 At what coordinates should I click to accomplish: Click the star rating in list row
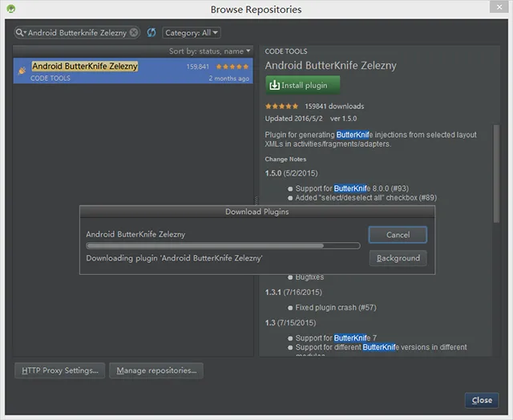pyautogui.click(x=232, y=67)
